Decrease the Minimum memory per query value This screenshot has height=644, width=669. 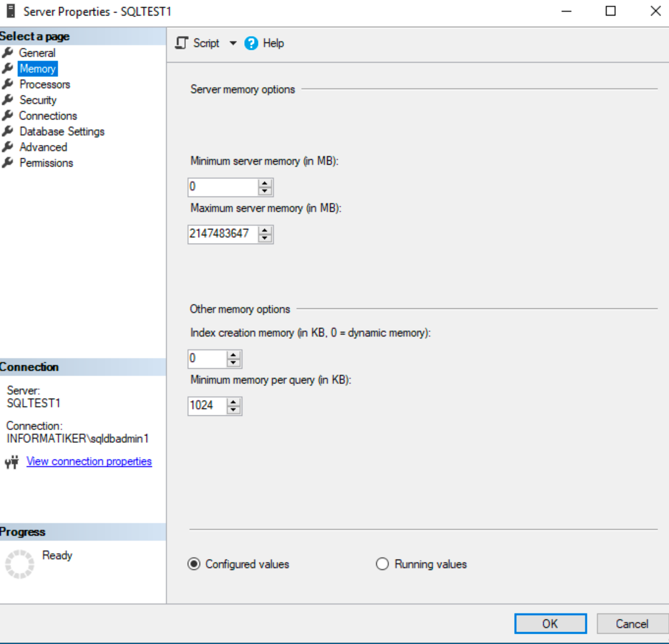click(234, 410)
